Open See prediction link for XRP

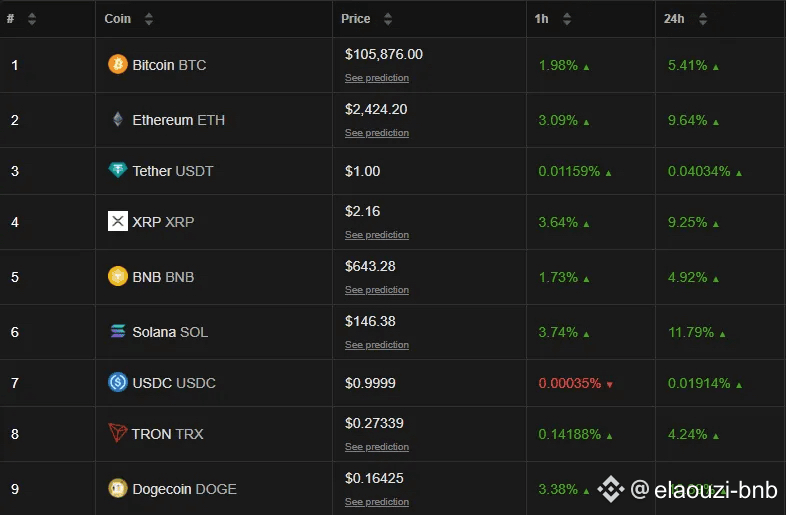pyautogui.click(x=377, y=235)
